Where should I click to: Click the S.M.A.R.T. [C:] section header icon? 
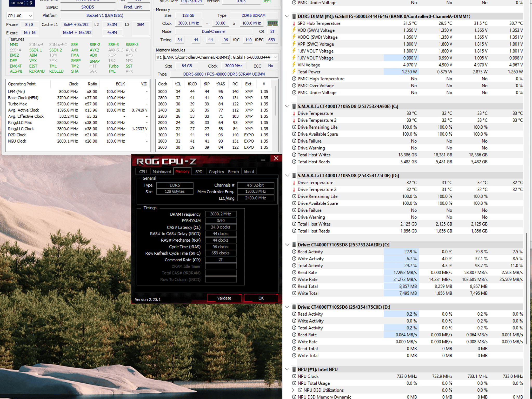tap(294, 106)
